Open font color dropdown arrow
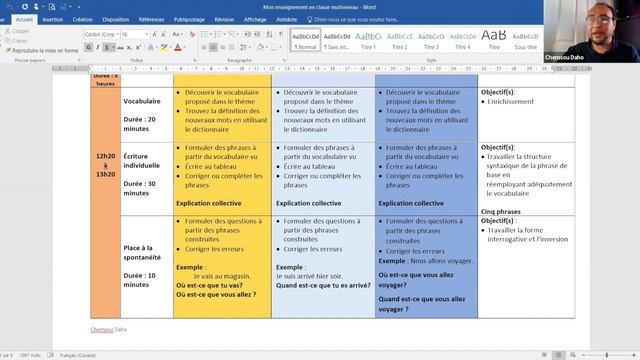The width and height of the screenshot is (640, 360). point(184,48)
